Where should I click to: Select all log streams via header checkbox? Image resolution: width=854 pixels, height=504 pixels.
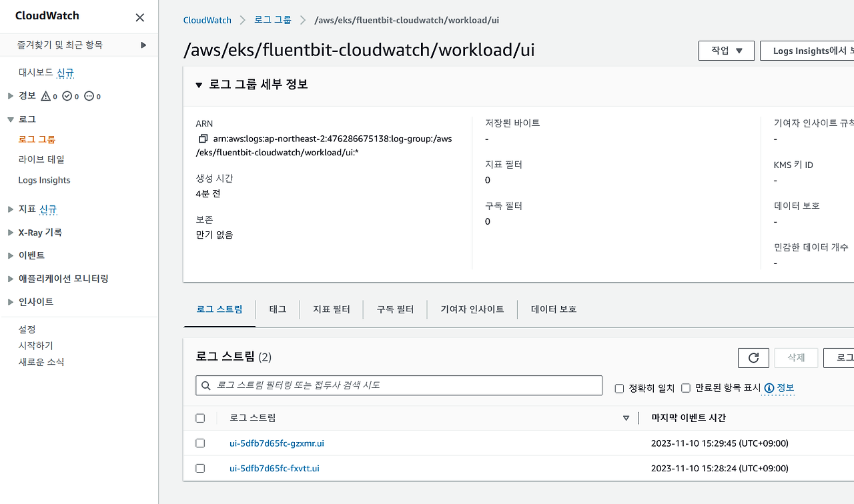coord(200,418)
